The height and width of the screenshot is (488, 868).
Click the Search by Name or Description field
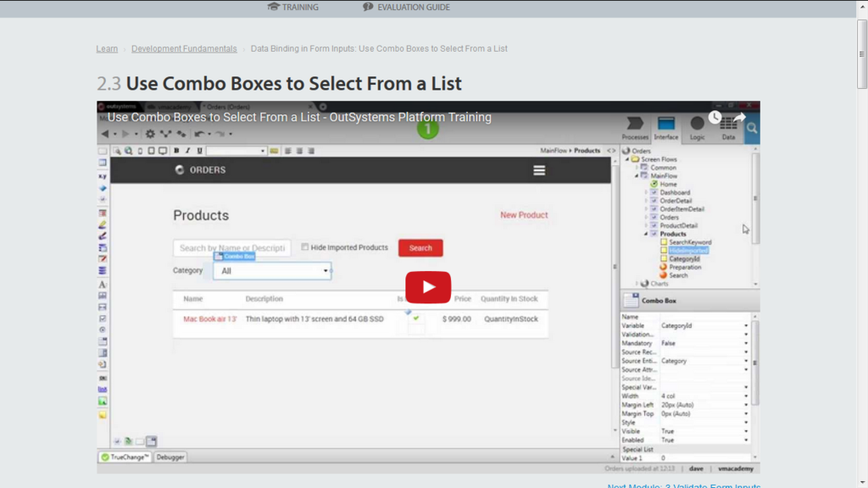coord(232,248)
